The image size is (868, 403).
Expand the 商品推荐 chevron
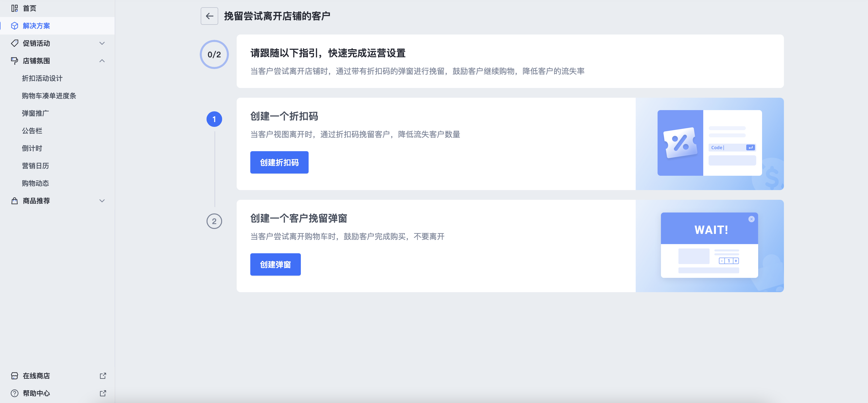tap(102, 201)
